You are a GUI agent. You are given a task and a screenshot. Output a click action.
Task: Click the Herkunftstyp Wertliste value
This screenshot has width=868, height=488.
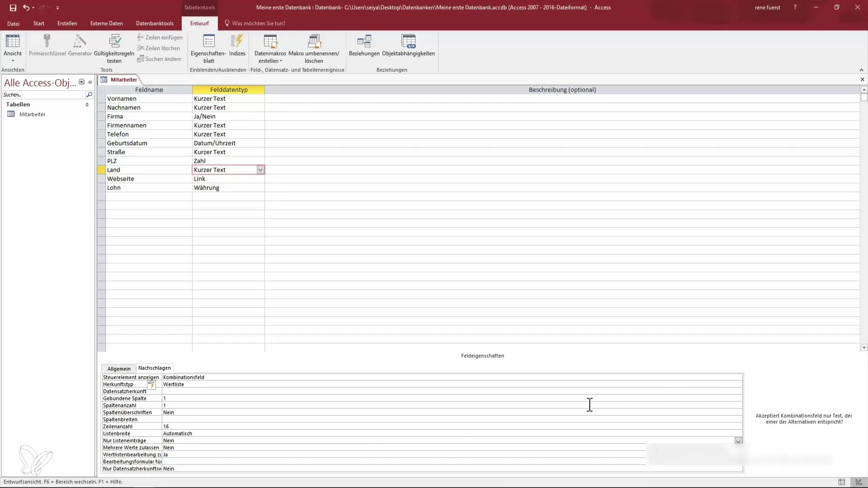[x=174, y=385]
